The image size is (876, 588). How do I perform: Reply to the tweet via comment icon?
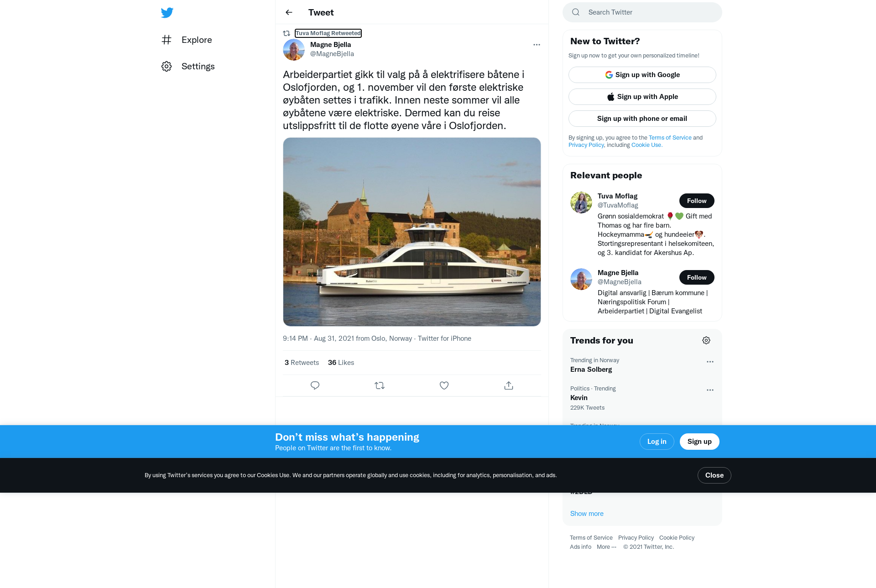pos(315,385)
